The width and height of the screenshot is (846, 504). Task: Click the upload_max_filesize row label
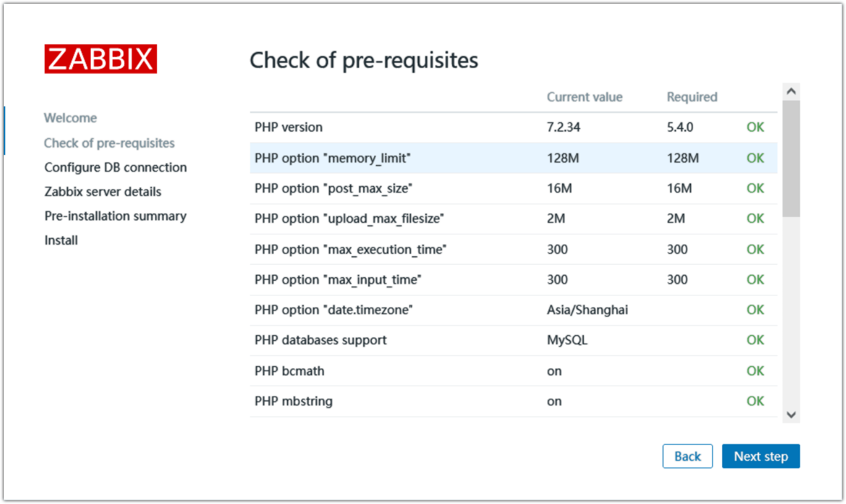pos(349,219)
